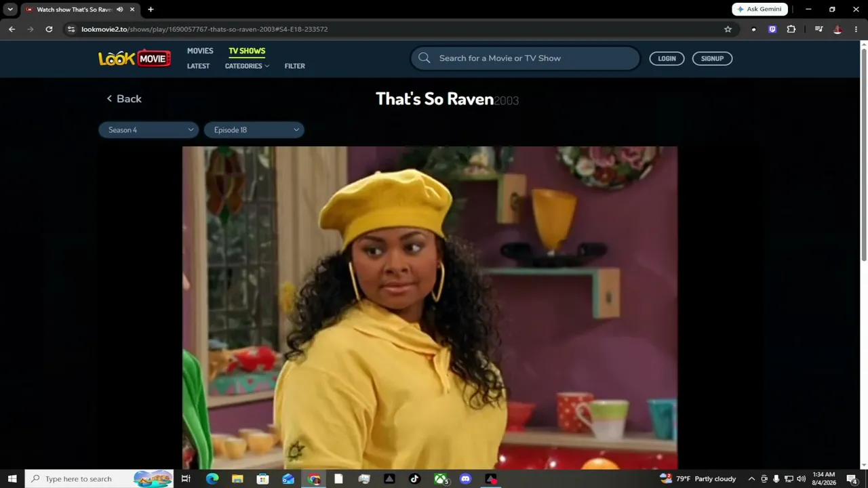This screenshot has height=488, width=868.
Task: Open Task View on the taskbar
Action: pyautogui.click(x=186, y=479)
